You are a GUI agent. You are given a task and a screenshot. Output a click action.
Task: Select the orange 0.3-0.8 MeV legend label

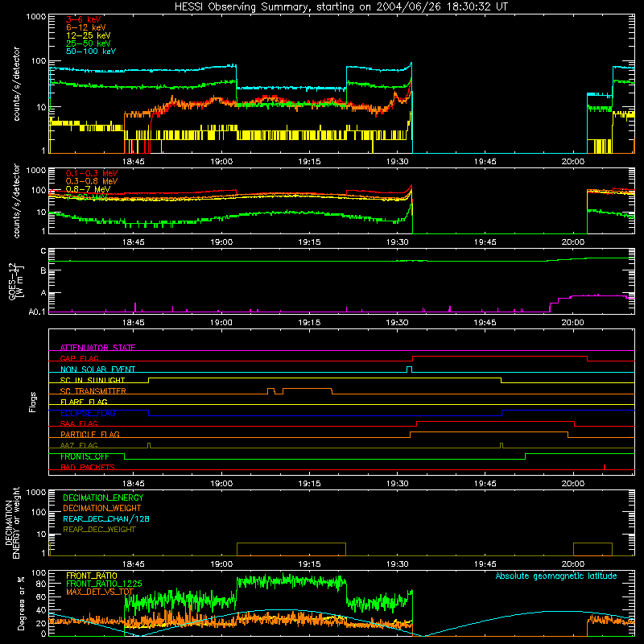click(x=92, y=181)
